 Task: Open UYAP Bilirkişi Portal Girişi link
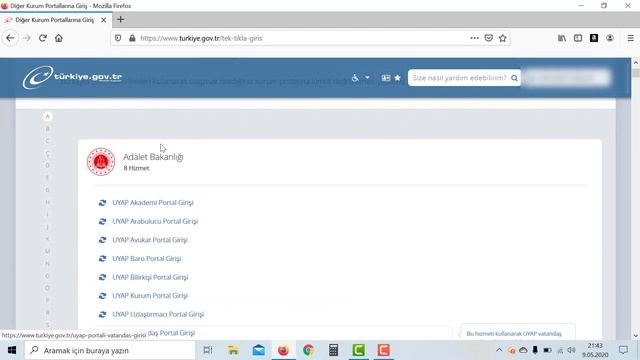point(150,277)
